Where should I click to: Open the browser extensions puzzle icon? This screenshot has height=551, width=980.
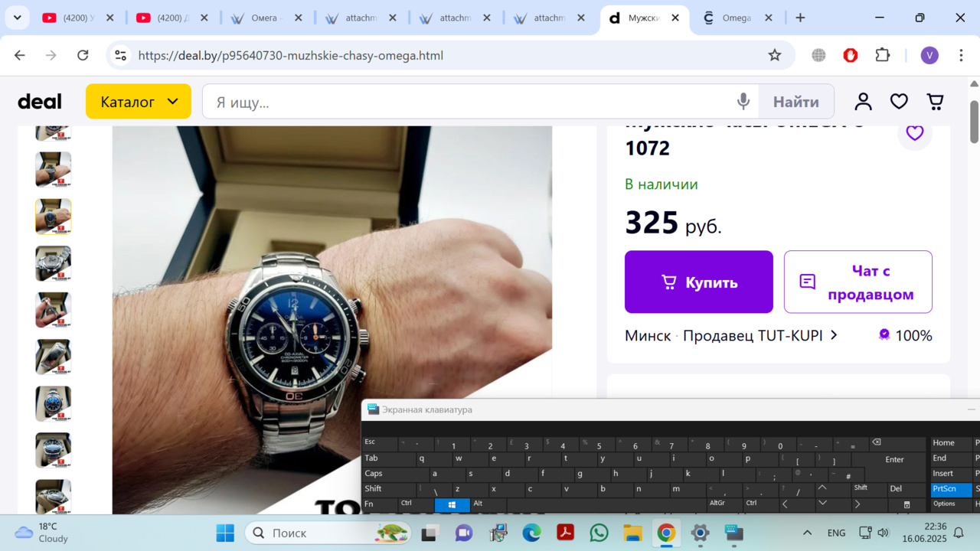pos(883,55)
